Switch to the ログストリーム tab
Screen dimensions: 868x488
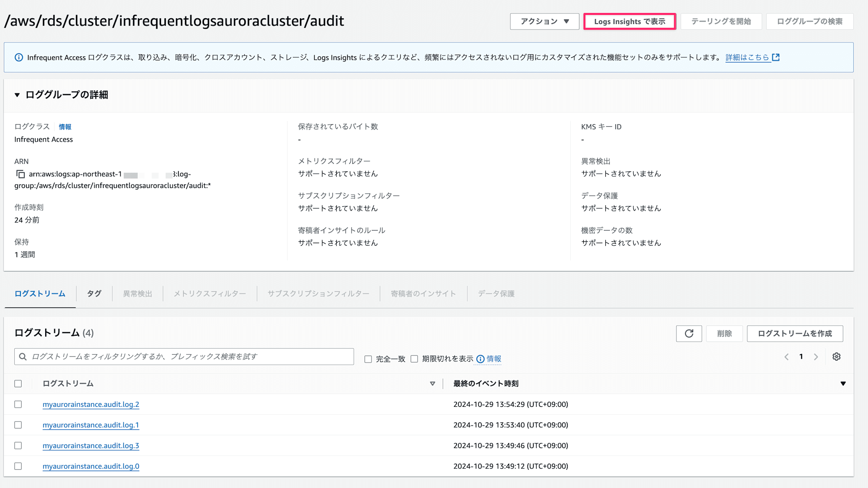pyautogui.click(x=40, y=293)
